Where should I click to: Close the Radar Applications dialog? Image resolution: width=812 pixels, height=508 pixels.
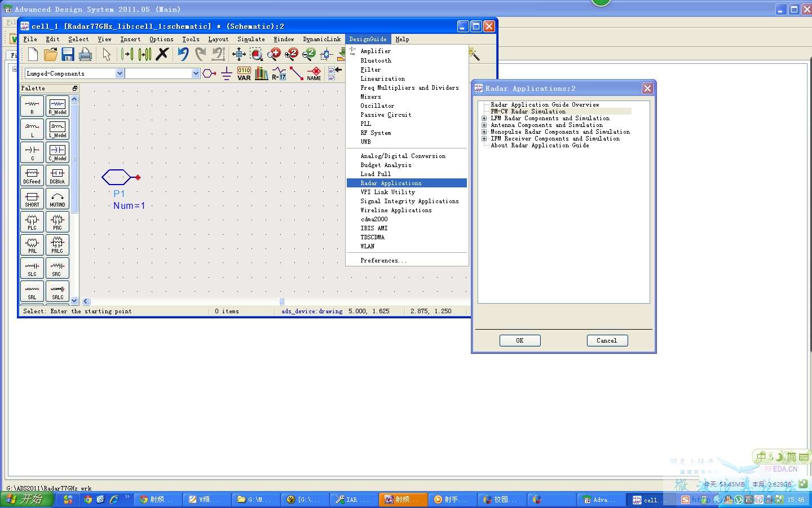coord(647,88)
